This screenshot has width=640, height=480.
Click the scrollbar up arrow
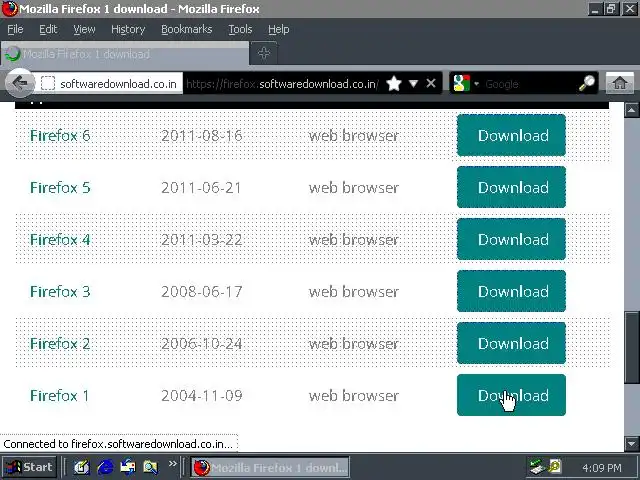click(631, 110)
